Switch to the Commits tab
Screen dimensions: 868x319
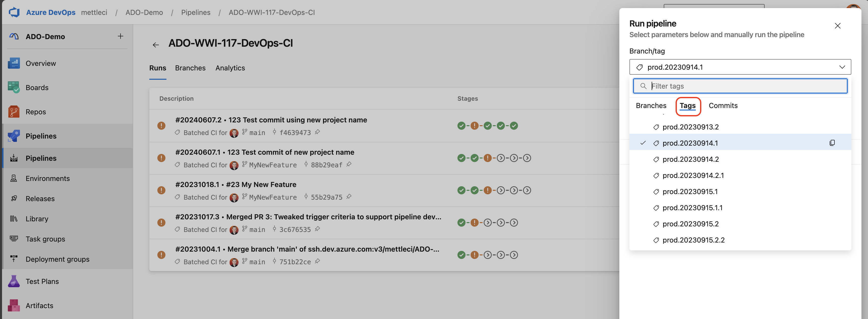(723, 106)
